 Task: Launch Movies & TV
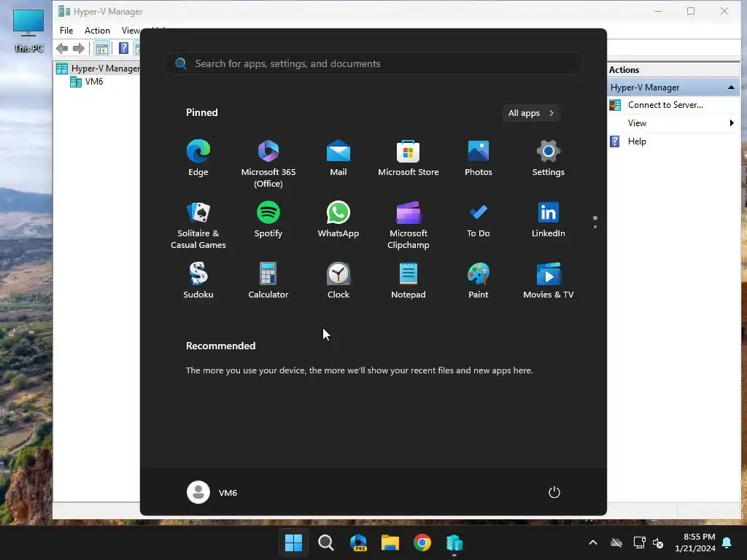click(549, 281)
